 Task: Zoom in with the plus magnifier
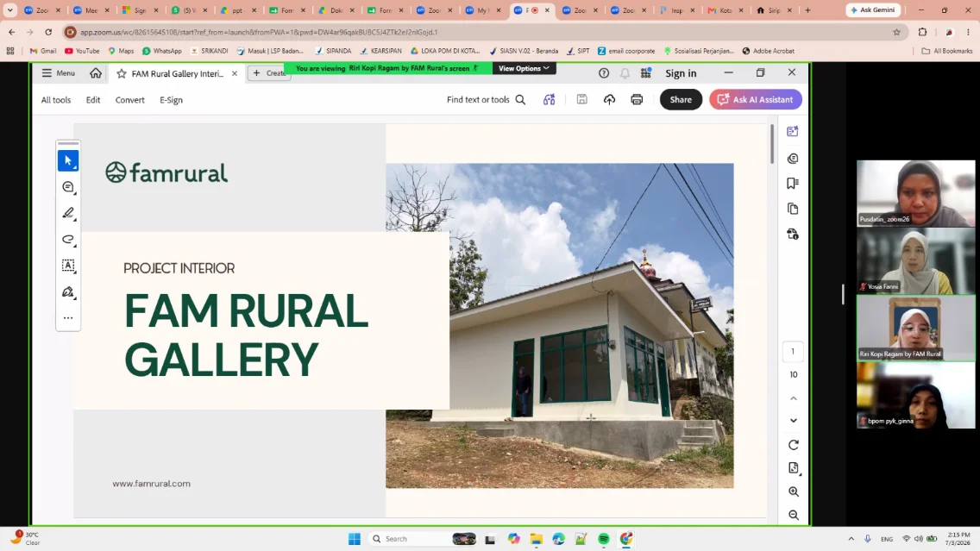click(794, 492)
